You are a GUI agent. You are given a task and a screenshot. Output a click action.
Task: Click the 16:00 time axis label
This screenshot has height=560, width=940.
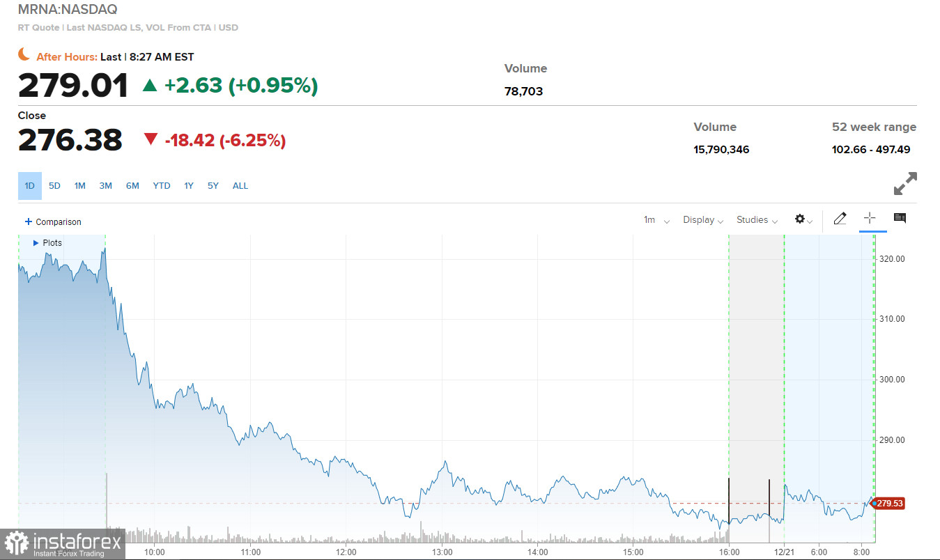729,552
